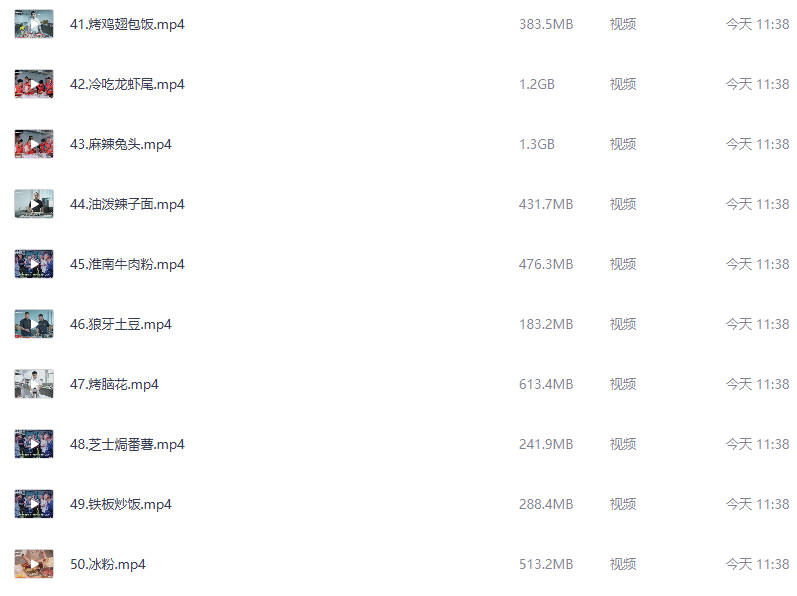797x596 pixels.
Task: Select the thumbnail for 46.狼牙土豆.mp4
Action: tap(34, 324)
